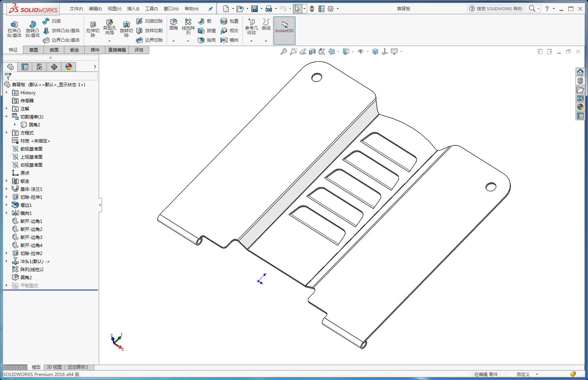This screenshot has height=380, width=588.
Task: Open the 文件(F) menu
Action: coord(76,9)
